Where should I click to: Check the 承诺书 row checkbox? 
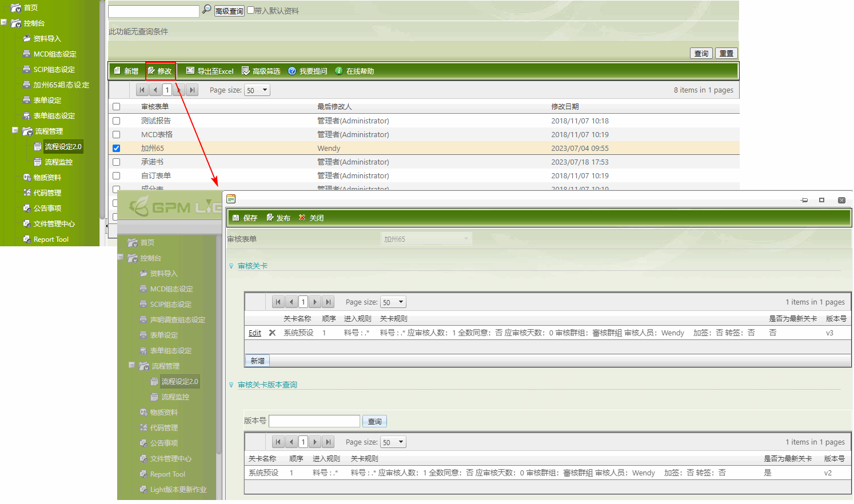pos(117,162)
